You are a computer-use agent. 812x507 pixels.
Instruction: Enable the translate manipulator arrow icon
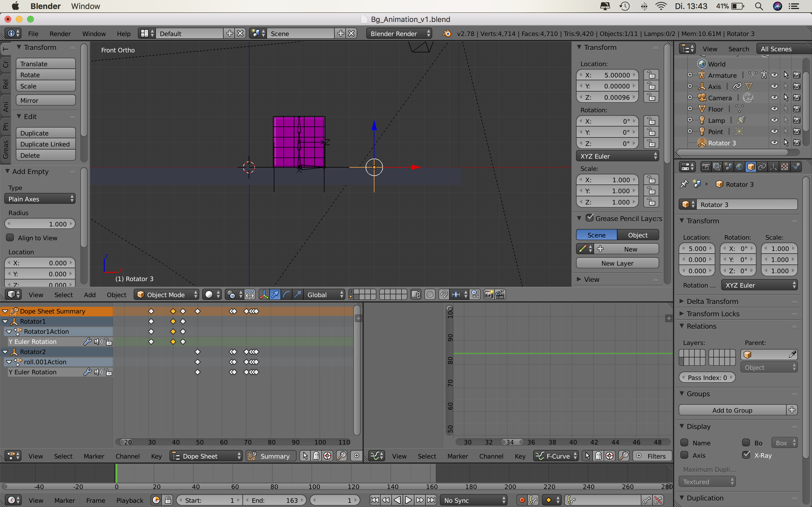click(275, 294)
